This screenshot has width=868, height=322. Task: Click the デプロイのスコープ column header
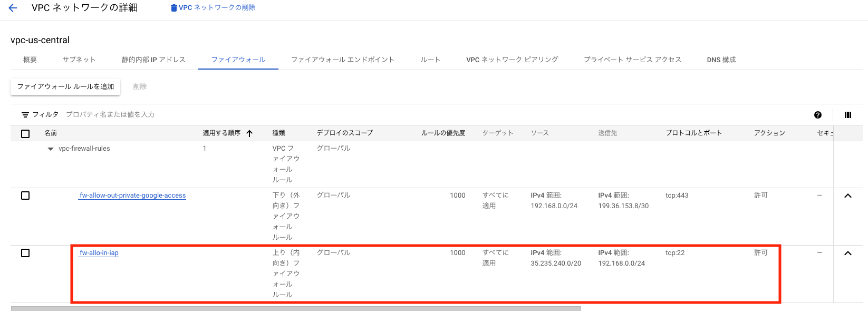(344, 133)
